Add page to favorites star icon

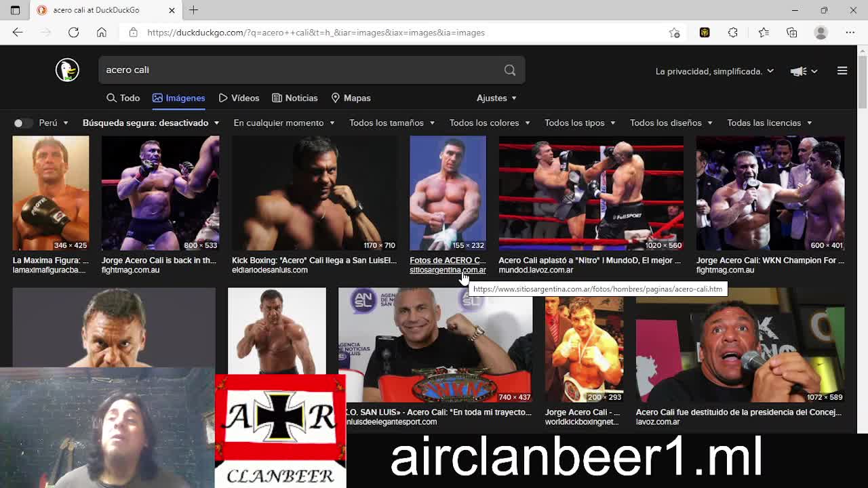click(674, 33)
